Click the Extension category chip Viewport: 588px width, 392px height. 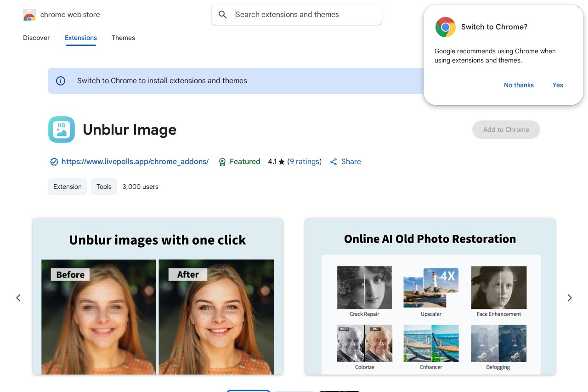(x=68, y=187)
